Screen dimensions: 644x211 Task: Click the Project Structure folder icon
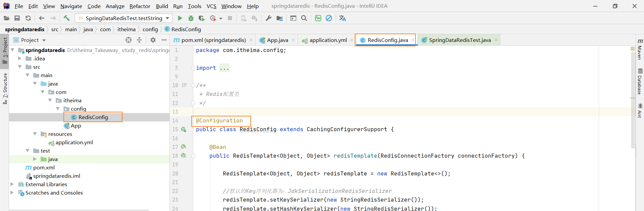(x=279, y=18)
